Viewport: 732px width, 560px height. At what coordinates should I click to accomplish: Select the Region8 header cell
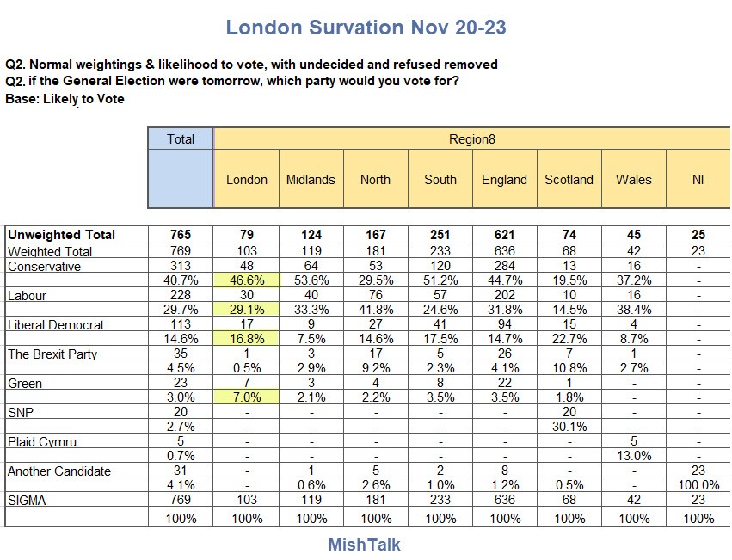pos(472,139)
